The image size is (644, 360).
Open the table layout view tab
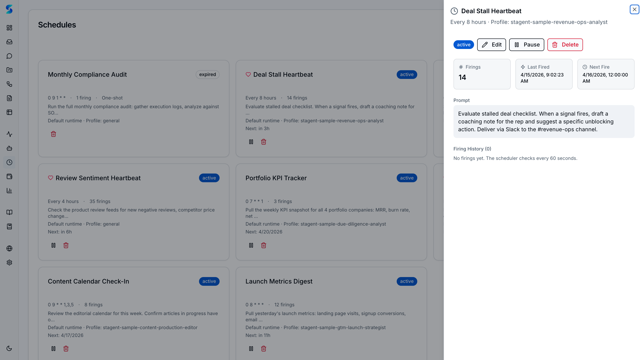coord(9,112)
